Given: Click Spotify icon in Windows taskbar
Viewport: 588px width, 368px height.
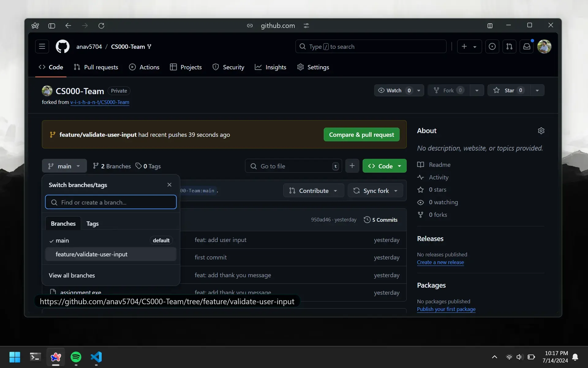Looking at the screenshot, I should pyautogui.click(x=76, y=357).
